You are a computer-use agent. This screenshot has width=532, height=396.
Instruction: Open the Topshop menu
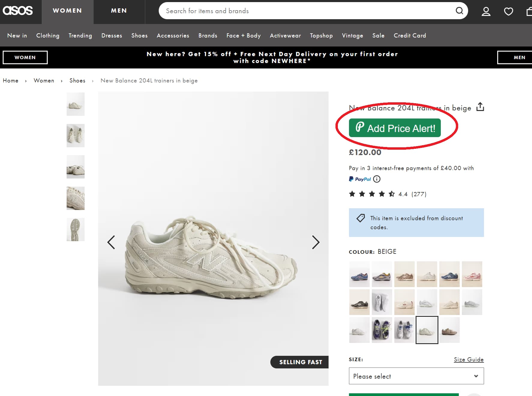pyautogui.click(x=321, y=35)
